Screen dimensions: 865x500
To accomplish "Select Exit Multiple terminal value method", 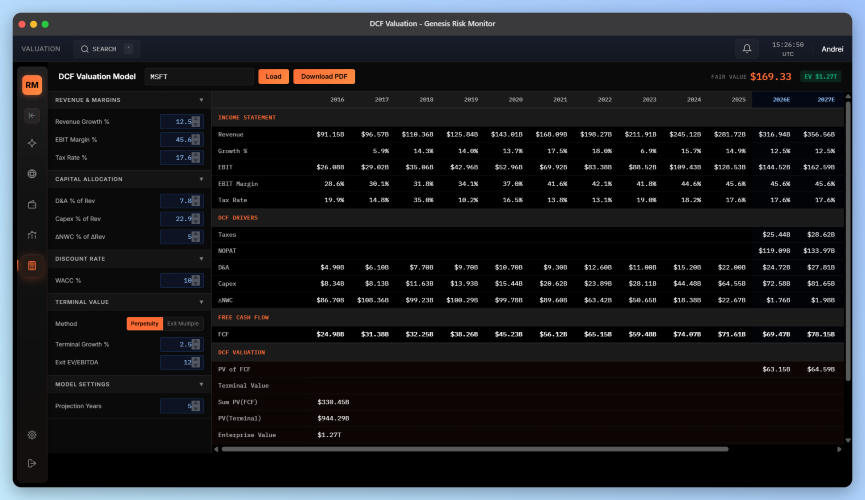I will pos(183,323).
